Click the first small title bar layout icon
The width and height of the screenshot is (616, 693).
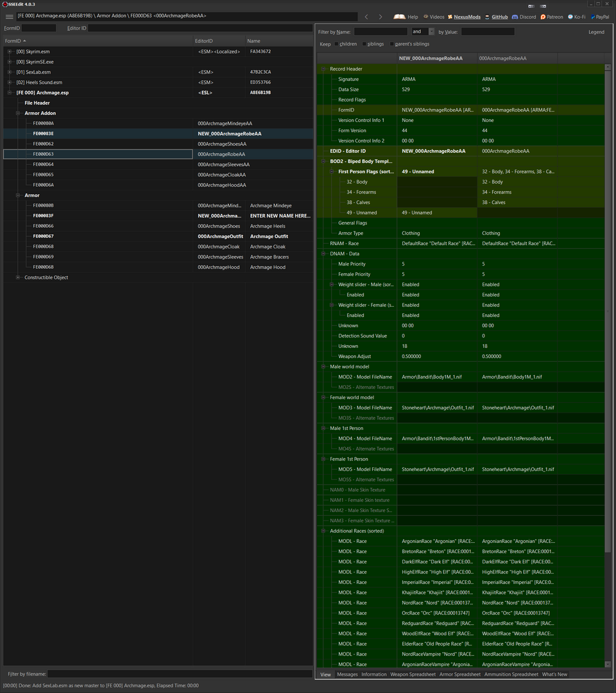pos(531,6)
